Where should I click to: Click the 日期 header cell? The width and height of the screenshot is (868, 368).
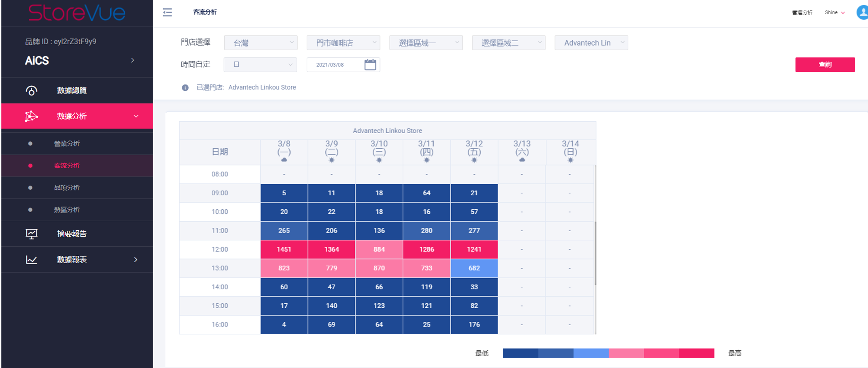pyautogui.click(x=220, y=152)
